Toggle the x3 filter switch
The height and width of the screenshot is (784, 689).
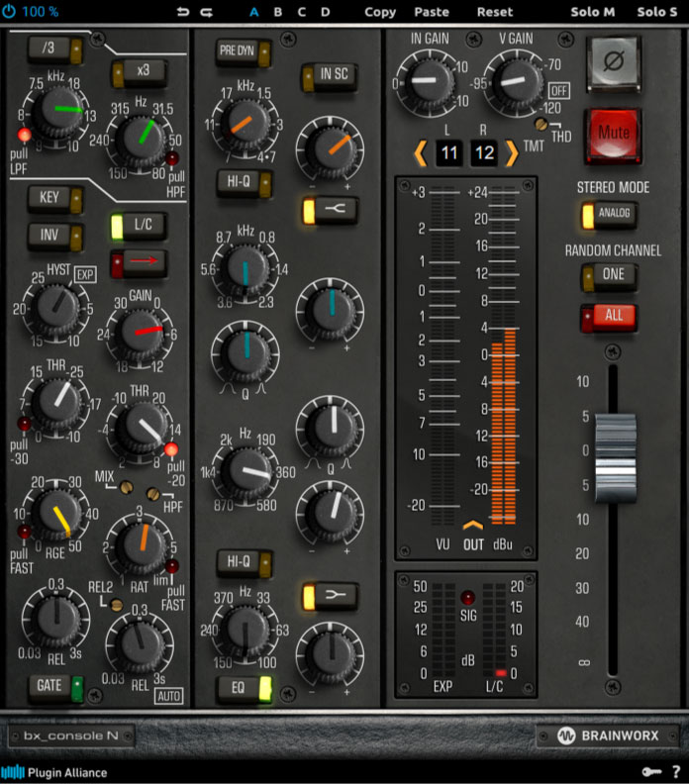tap(139, 72)
